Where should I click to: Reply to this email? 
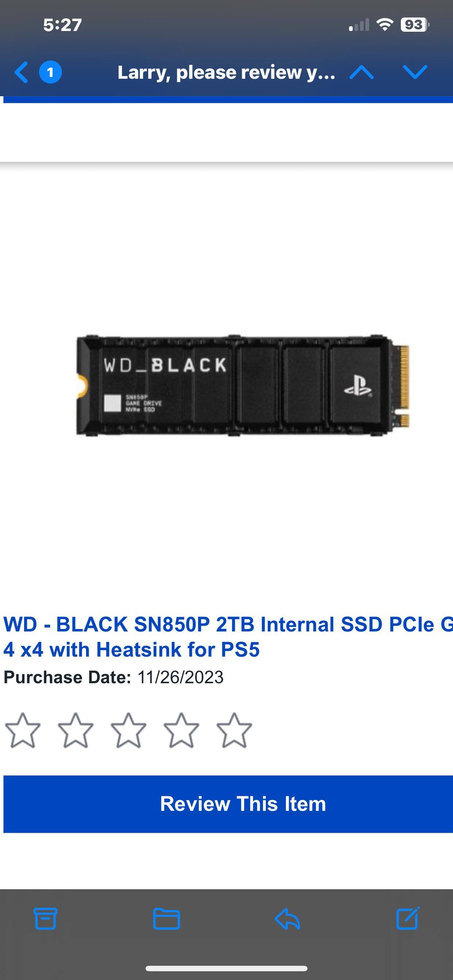pos(287,919)
